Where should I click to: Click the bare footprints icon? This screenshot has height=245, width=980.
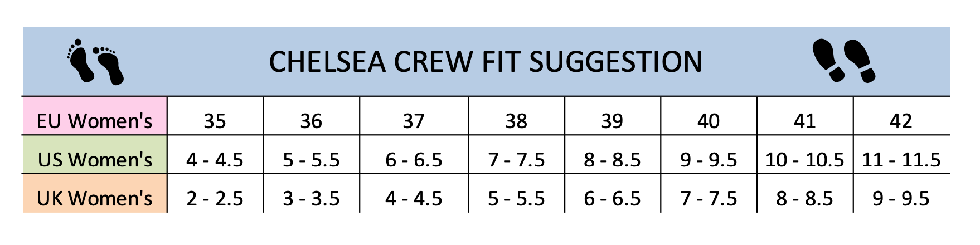pyautogui.click(x=95, y=62)
